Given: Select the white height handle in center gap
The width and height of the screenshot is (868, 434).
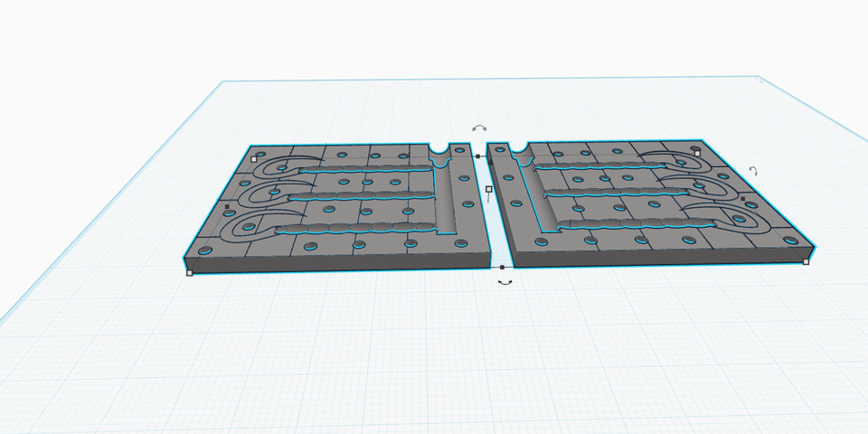Looking at the screenshot, I should point(489,189).
